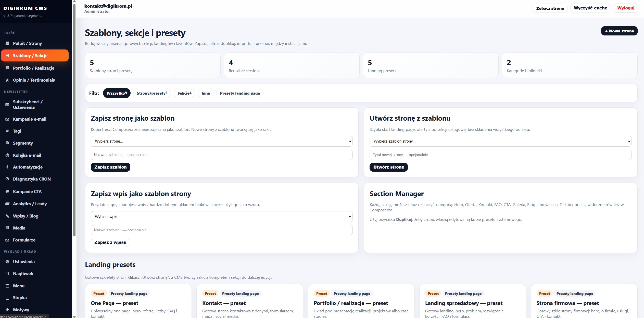644x318 pixels.
Task: Select the Wszystko filter tab
Action: coord(117,93)
